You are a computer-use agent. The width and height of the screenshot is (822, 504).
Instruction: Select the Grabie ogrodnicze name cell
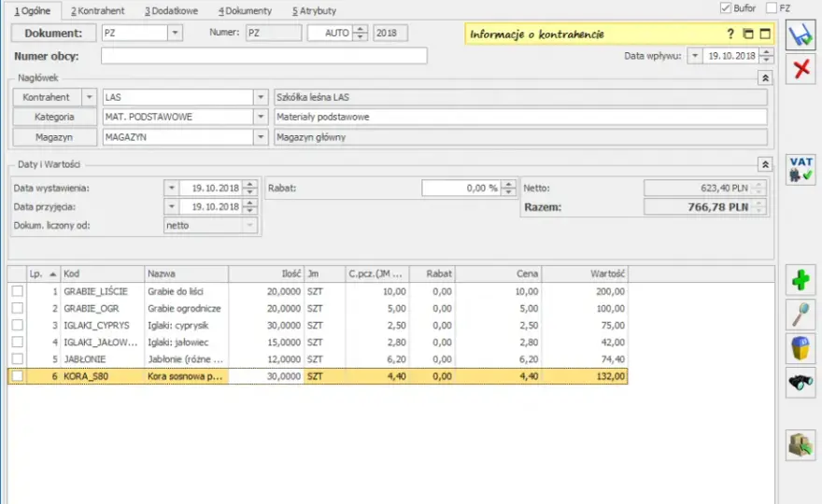[x=186, y=308]
